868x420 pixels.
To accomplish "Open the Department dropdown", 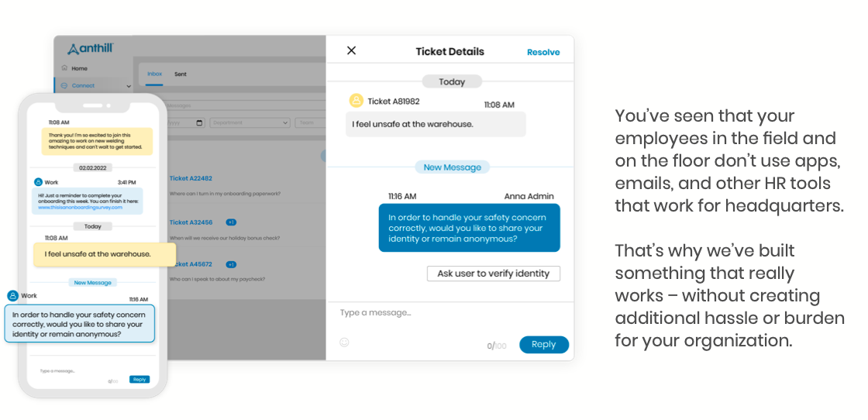I will point(248,122).
